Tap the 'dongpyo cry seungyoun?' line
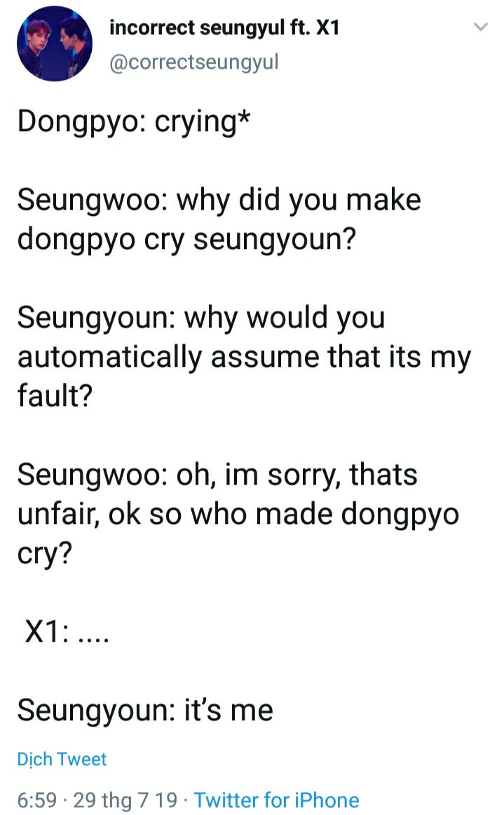 (186, 240)
